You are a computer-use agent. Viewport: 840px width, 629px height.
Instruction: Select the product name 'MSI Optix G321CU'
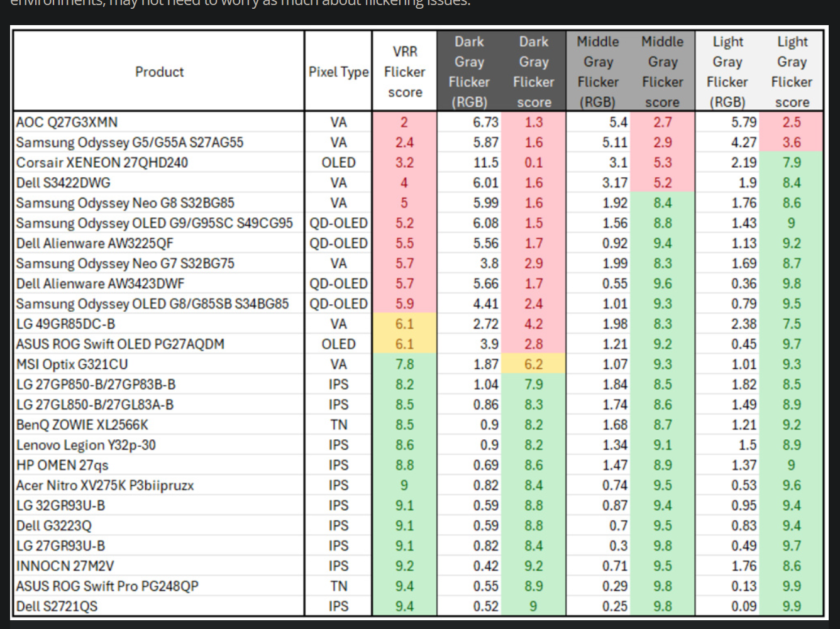(72, 364)
